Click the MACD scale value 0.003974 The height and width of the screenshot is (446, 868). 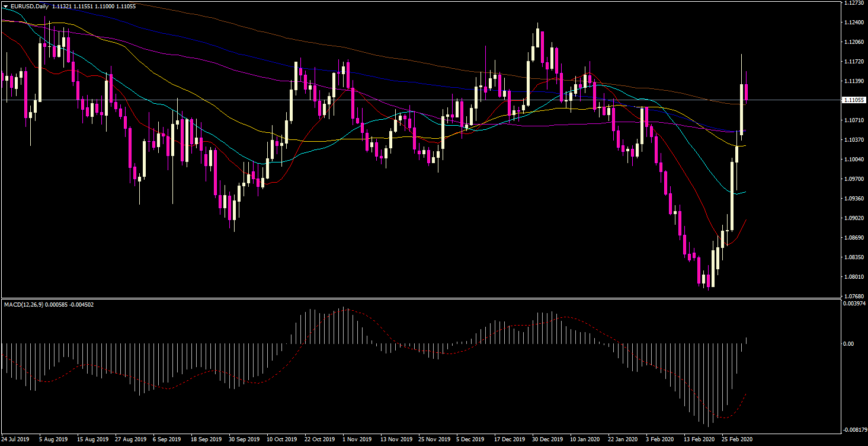tap(854, 304)
